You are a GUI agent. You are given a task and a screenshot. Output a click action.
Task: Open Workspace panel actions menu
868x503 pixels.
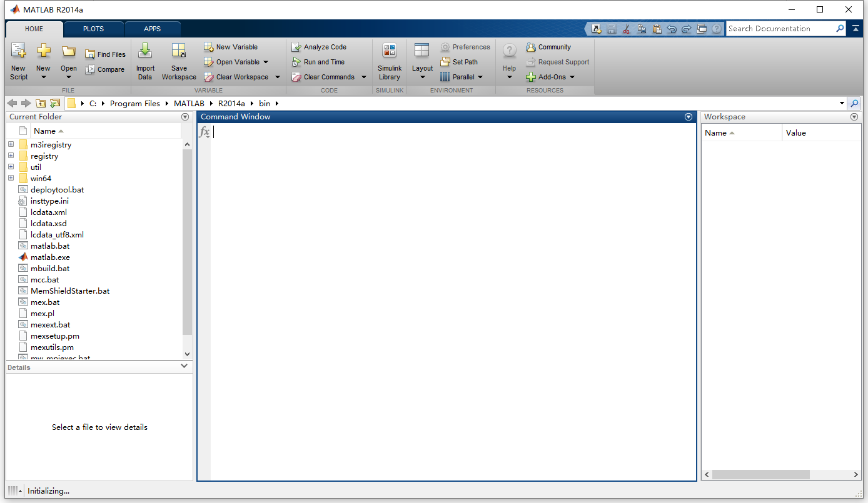pos(854,117)
